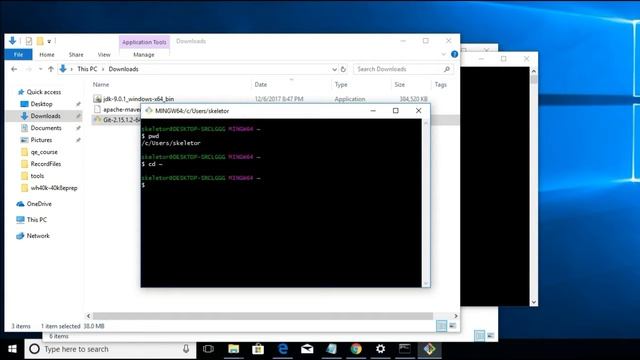Open the Share ribbon tab
The height and width of the screenshot is (360, 640).
coord(76,54)
